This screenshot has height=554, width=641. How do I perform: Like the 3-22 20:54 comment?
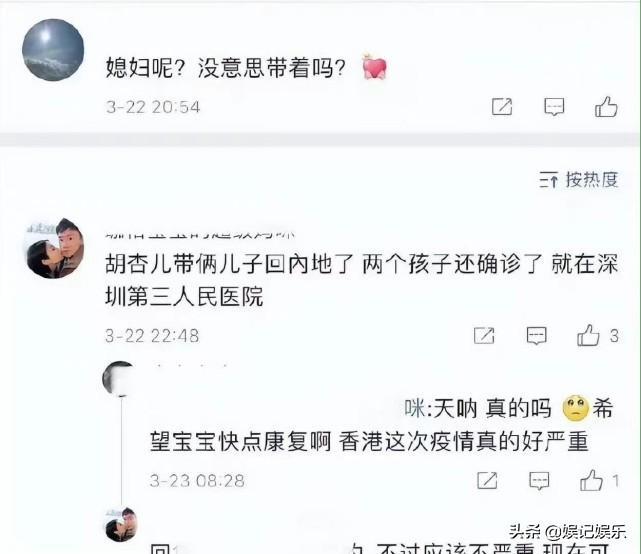[x=606, y=107]
